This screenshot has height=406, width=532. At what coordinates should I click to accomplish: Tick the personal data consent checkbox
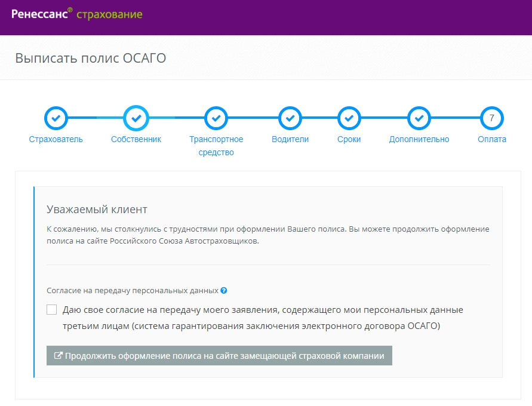[51, 310]
